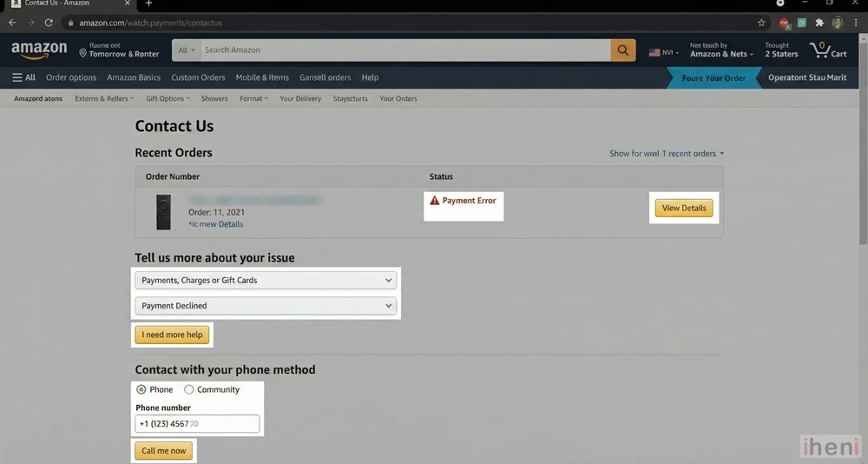
Task: Open the shopping Cart icon
Action: tap(827, 50)
